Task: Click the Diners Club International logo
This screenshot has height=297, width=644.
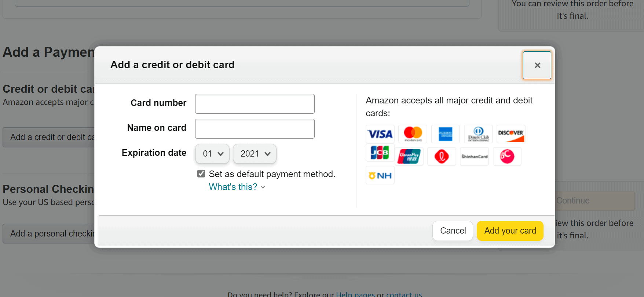Action: click(478, 134)
